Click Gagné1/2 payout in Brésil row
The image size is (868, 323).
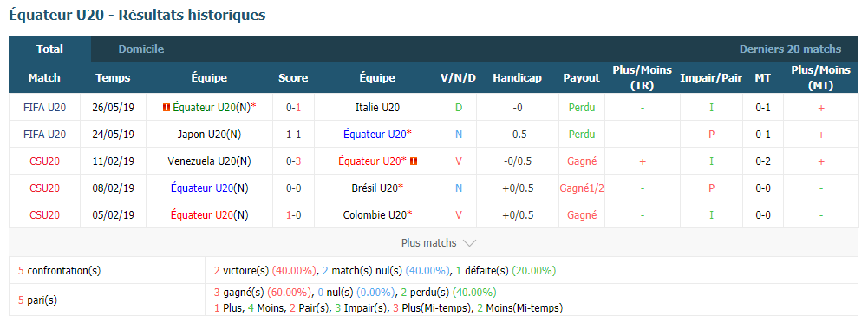tap(582, 188)
